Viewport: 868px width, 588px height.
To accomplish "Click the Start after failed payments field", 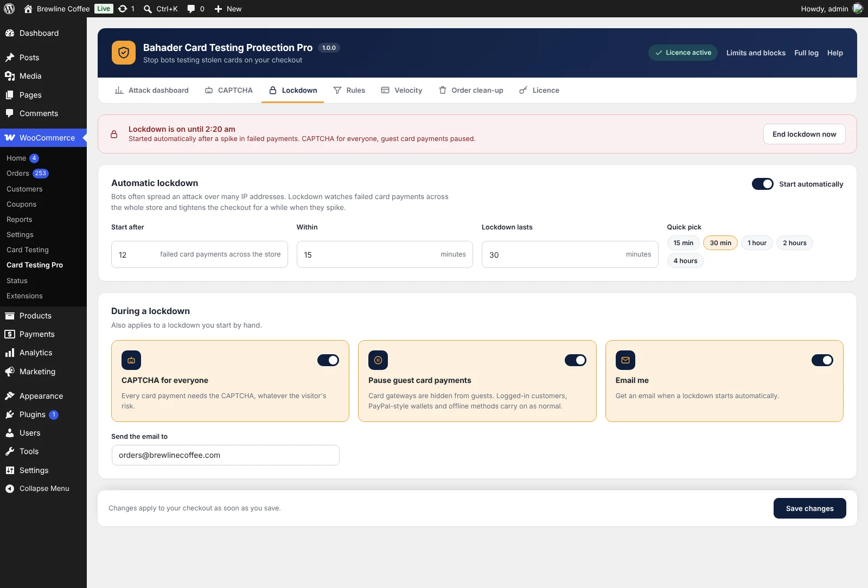I will coord(200,254).
